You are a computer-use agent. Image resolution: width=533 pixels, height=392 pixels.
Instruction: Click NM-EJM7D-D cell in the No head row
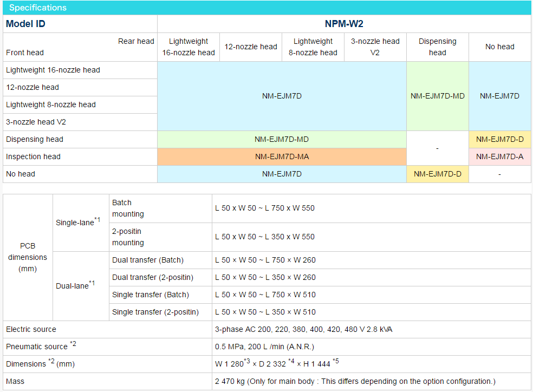coord(438,174)
